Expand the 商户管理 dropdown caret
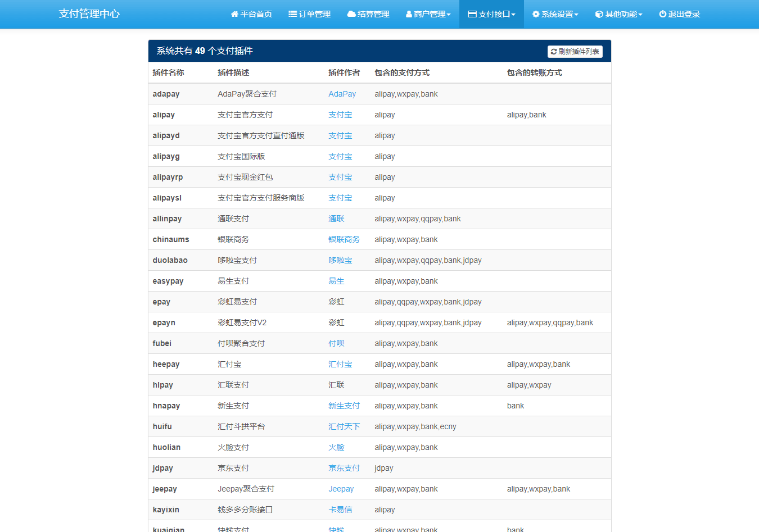 point(449,15)
